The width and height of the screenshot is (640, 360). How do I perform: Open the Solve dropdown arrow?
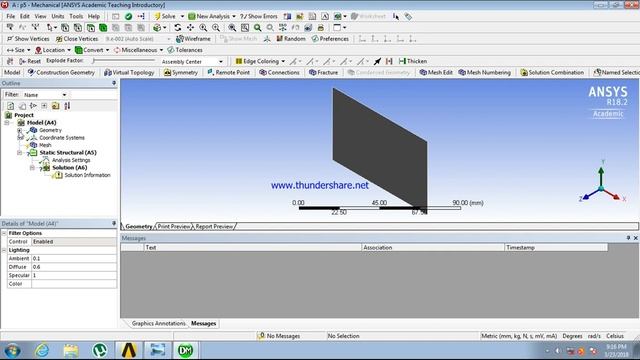(x=182, y=16)
